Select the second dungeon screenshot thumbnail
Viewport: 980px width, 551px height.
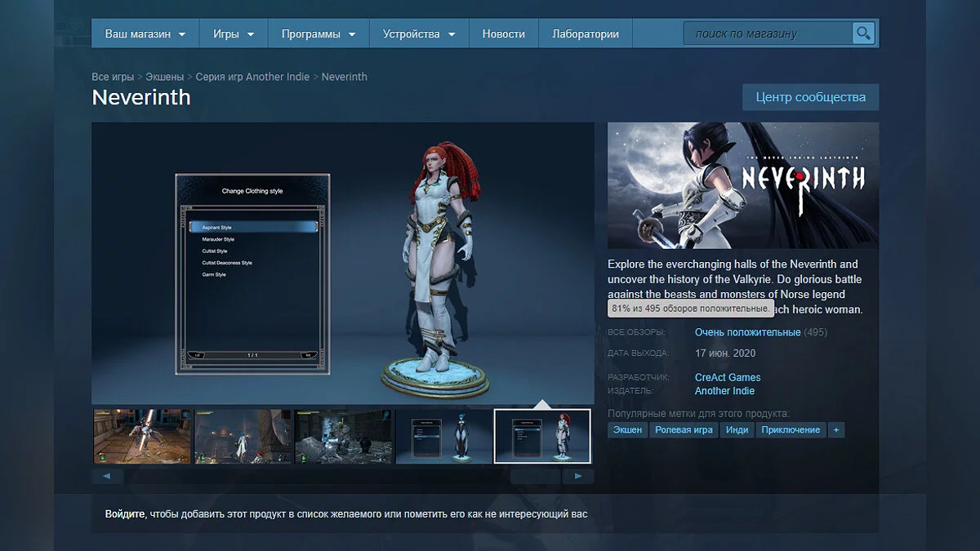click(243, 437)
